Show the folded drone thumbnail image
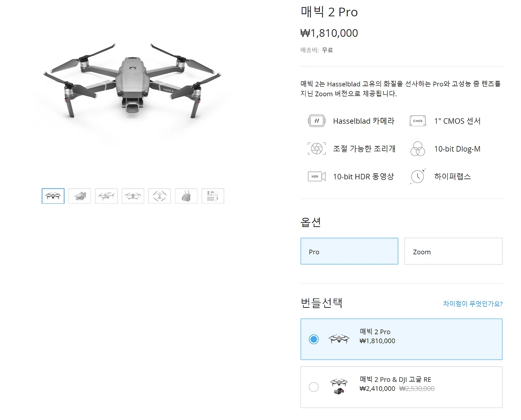 point(80,196)
